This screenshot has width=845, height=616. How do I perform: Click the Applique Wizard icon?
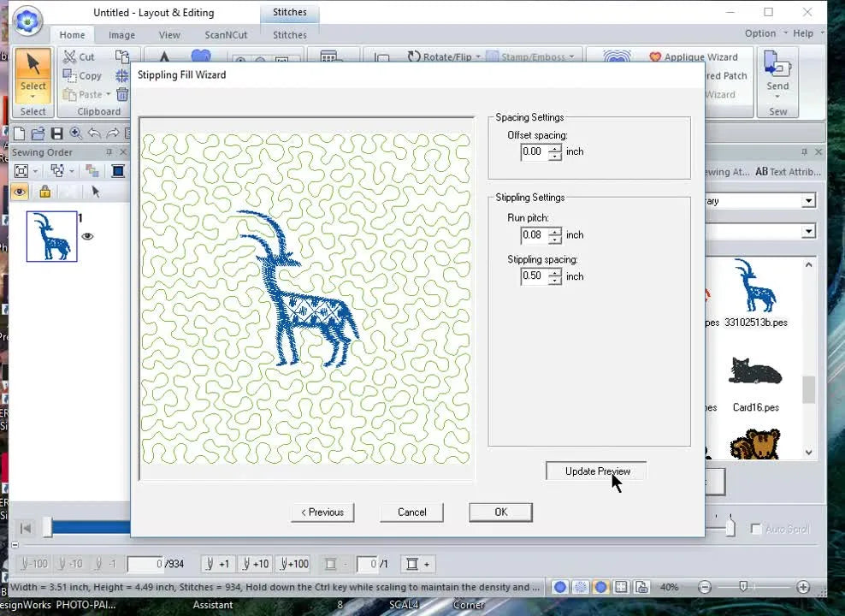[x=694, y=56]
